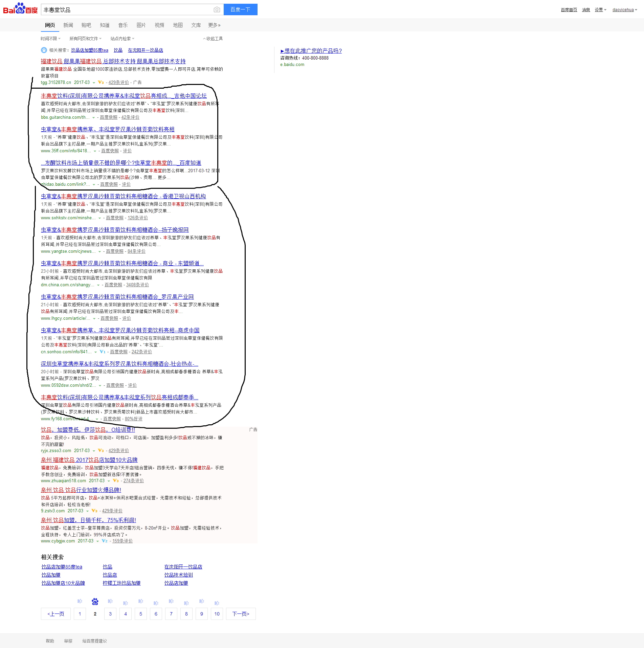This screenshot has height=648, width=644.
Task: Click the V3 badge on tgg.3152878.cn result
Action: [101, 82]
